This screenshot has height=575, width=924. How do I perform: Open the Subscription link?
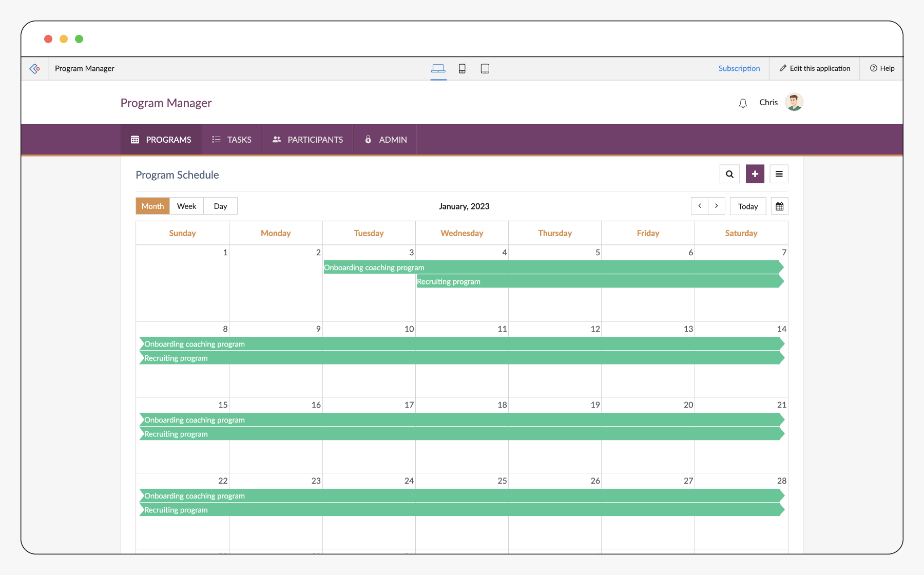[x=739, y=68]
